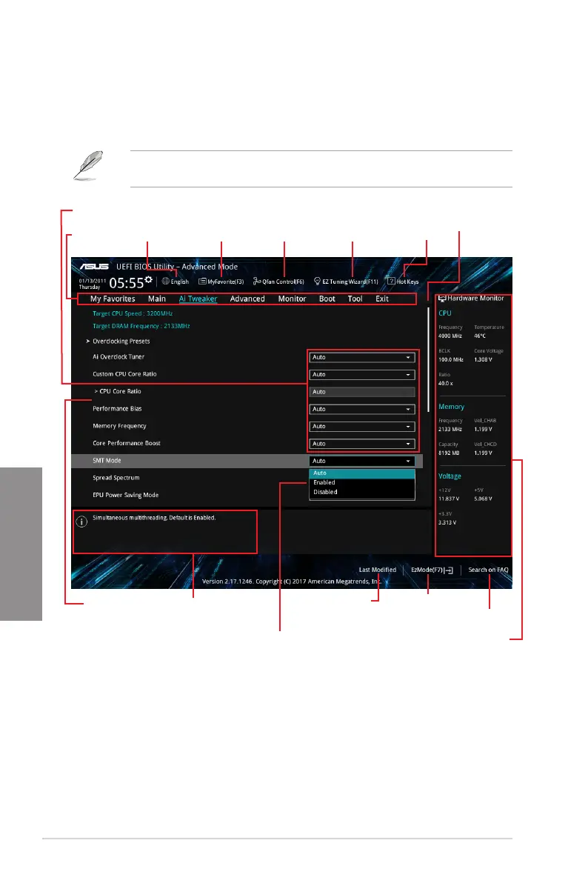Open the Memory Frequency dropdown
Viewport: 588px width, 886px height.
(x=361, y=426)
